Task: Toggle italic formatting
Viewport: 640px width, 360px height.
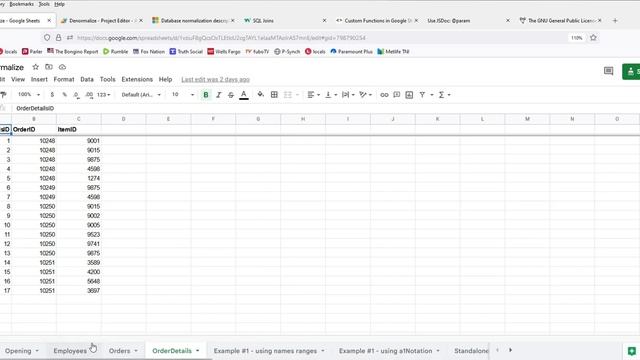Action: (218, 95)
